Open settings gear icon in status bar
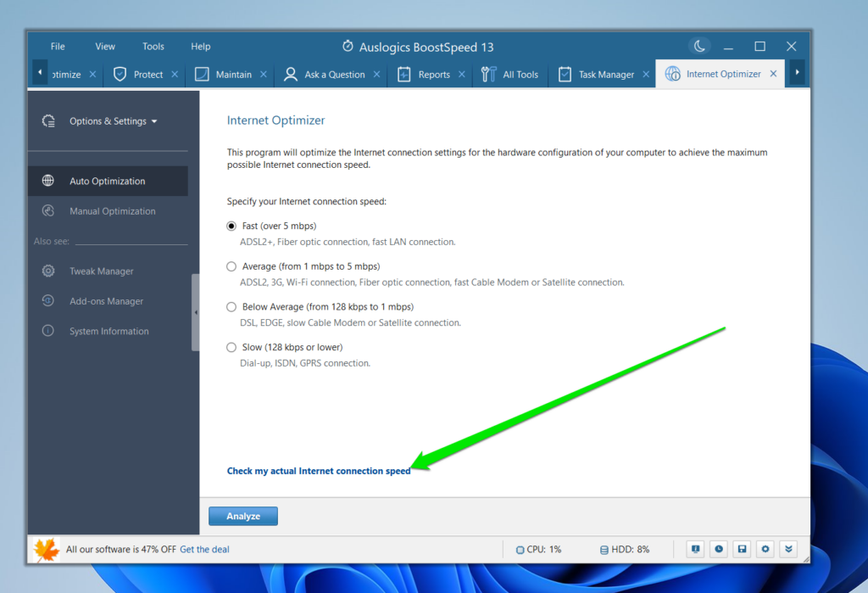 pyautogui.click(x=765, y=549)
